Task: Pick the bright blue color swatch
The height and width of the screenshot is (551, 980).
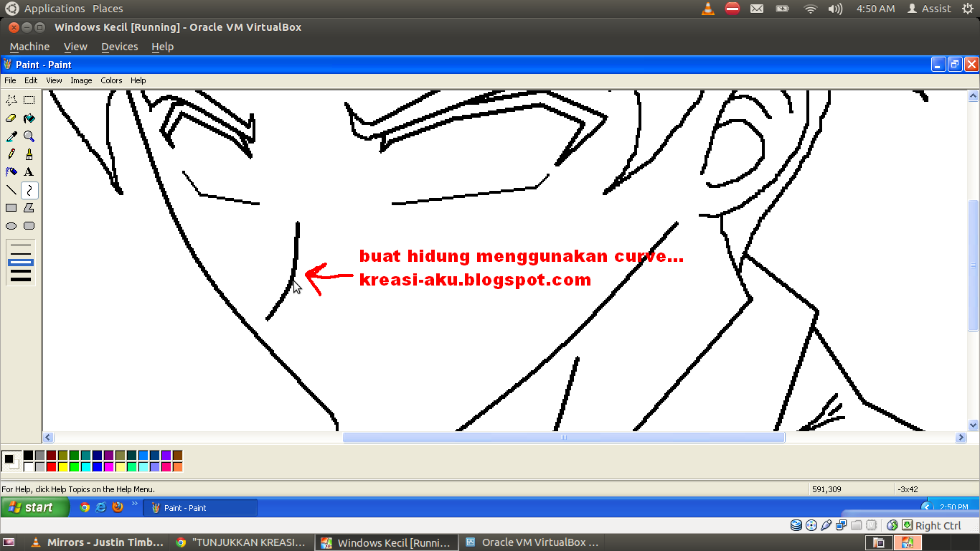Action: (x=97, y=467)
